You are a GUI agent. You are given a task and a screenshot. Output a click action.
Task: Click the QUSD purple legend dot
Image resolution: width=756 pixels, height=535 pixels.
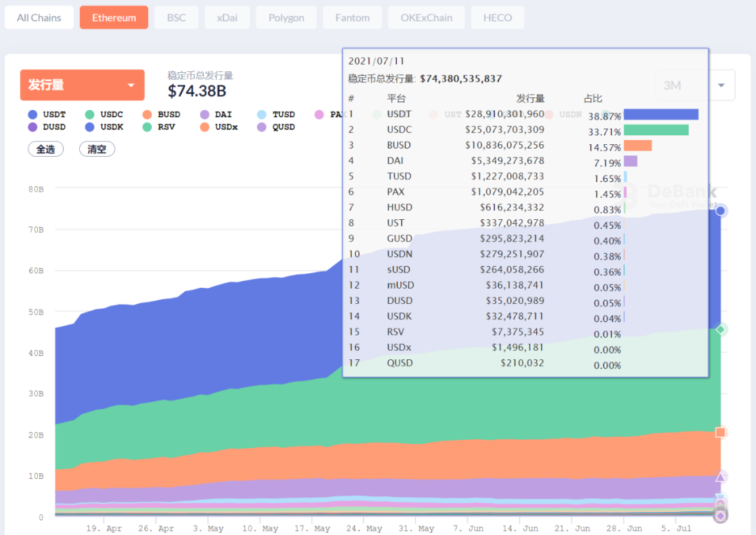tap(262, 127)
